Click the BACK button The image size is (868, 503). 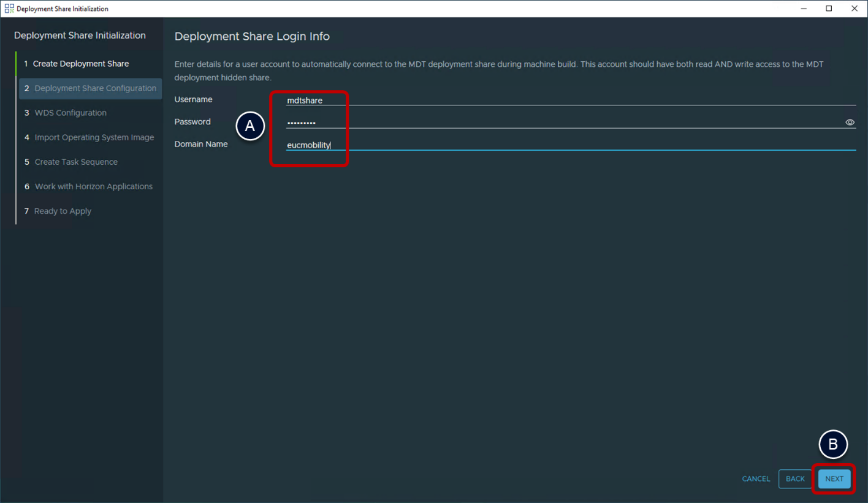tap(795, 479)
